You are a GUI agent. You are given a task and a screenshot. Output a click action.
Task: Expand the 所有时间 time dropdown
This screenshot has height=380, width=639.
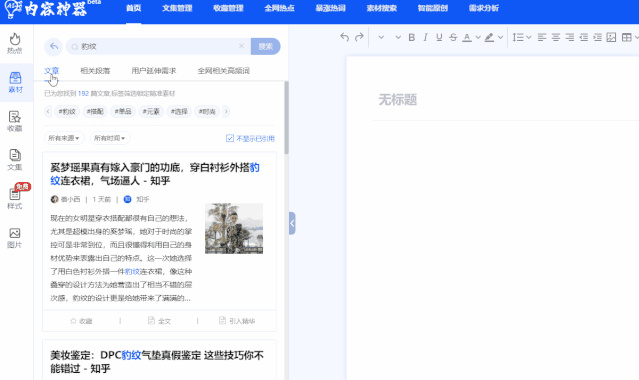[110, 138]
